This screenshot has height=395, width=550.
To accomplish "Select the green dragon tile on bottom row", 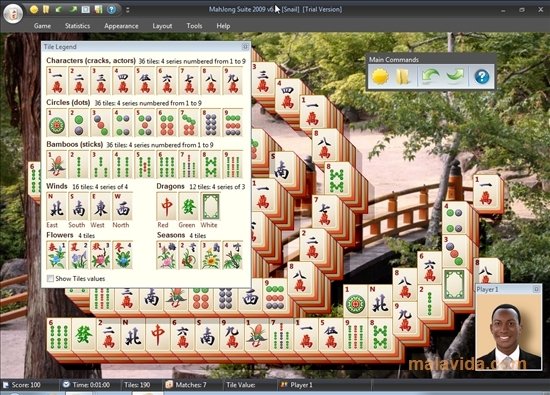I will 84,335.
